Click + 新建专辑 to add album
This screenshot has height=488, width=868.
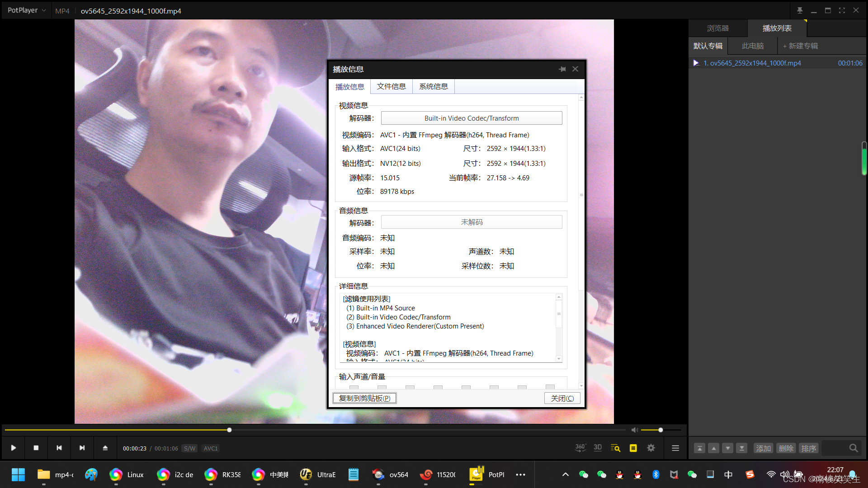pyautogui.click(x=800, y=46)
